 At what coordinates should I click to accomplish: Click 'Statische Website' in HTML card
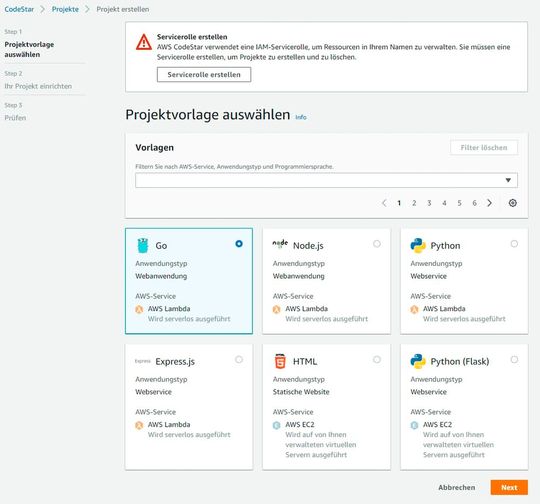coord(301,392)
